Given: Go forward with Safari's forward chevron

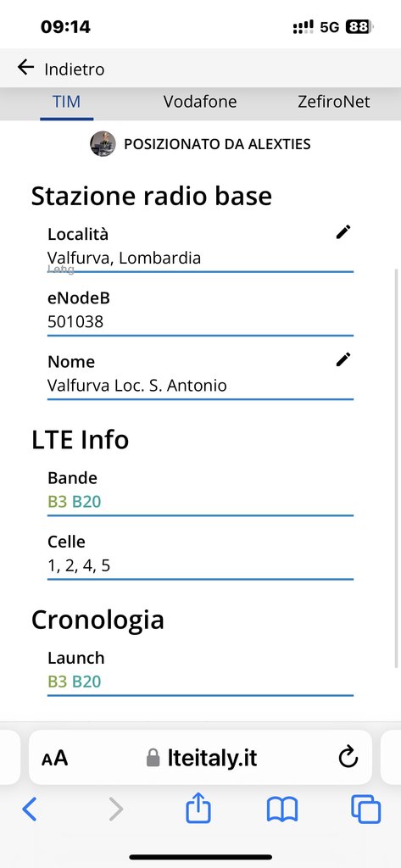Looking at the screenshot, I should coord(115,810).
